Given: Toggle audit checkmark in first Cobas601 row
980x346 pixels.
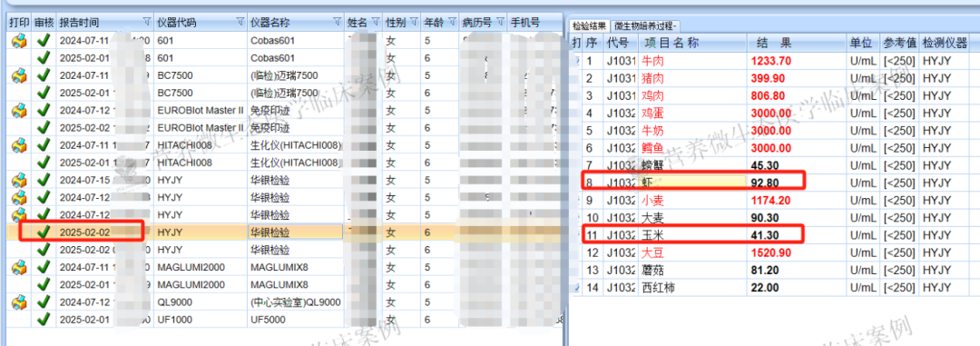Looking at the screenshot, I should coord(44,41).
